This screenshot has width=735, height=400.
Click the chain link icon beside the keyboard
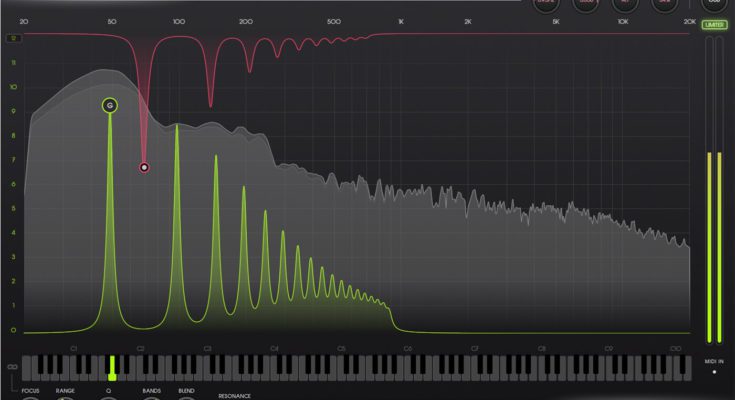point(12,367)
